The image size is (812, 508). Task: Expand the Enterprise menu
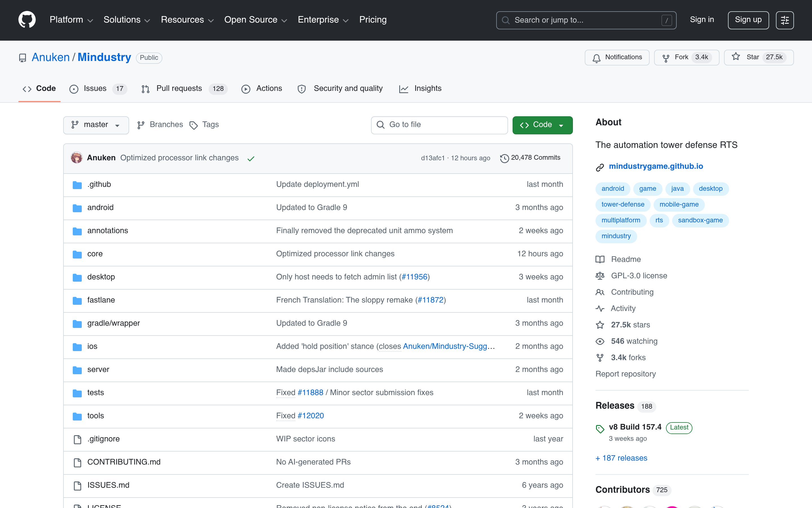(x=323, y=20)
